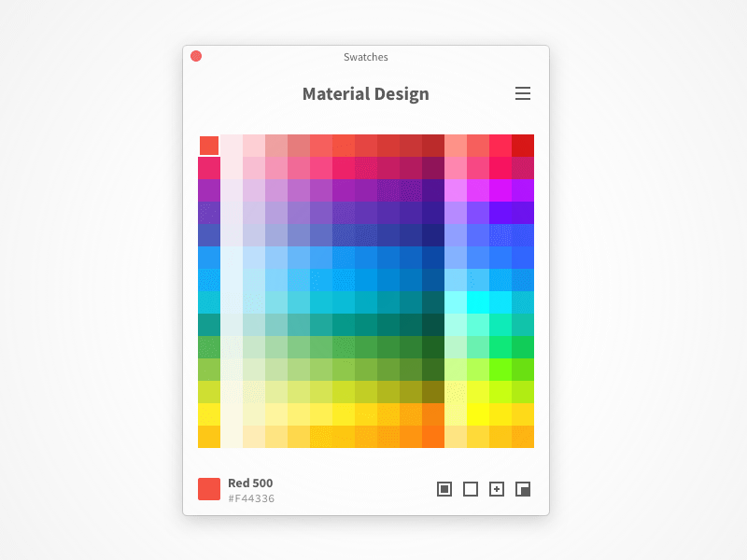
Task: Click the empty square border color icon
Action: coord(471,489)
